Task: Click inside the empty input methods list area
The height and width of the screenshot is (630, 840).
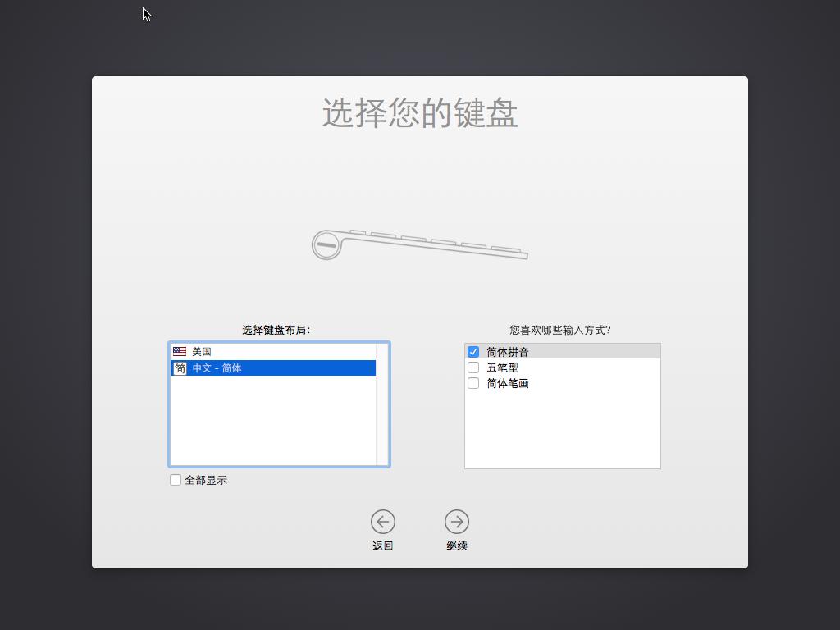Action: 562,427
